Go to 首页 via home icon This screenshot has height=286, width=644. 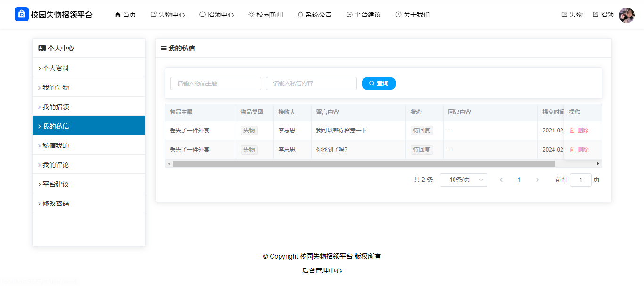click(x=118, y=15)
